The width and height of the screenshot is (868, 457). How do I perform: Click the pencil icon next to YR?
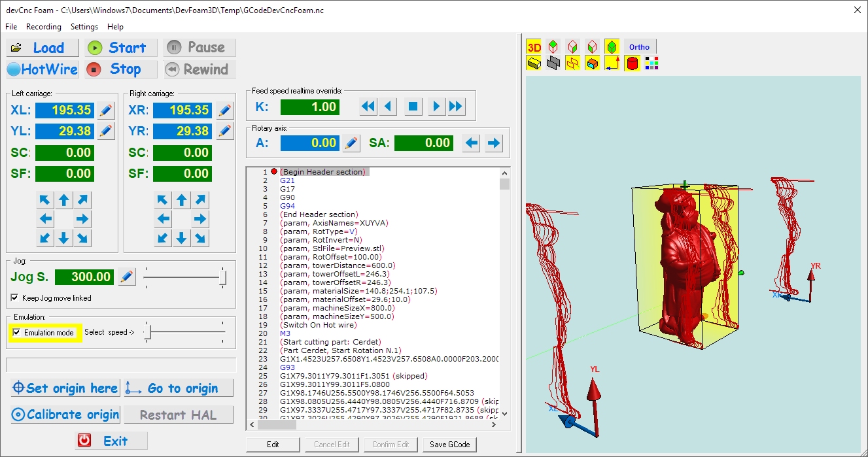[224, 131]
